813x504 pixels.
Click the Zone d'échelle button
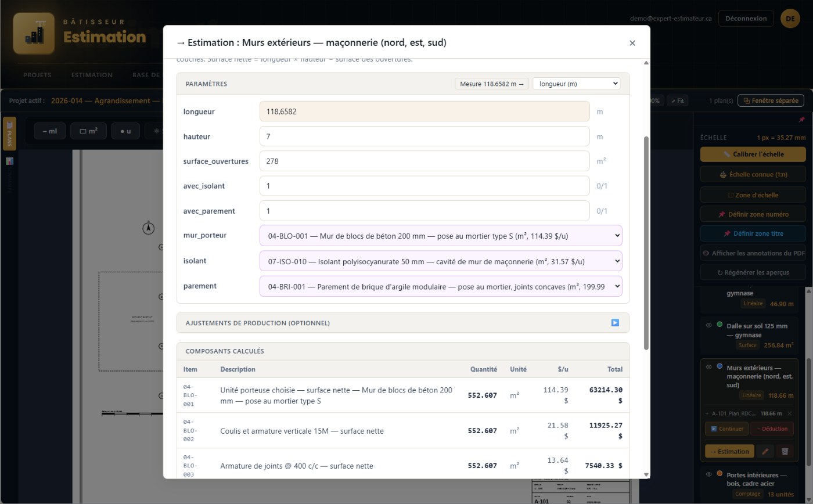pos(753,195)
